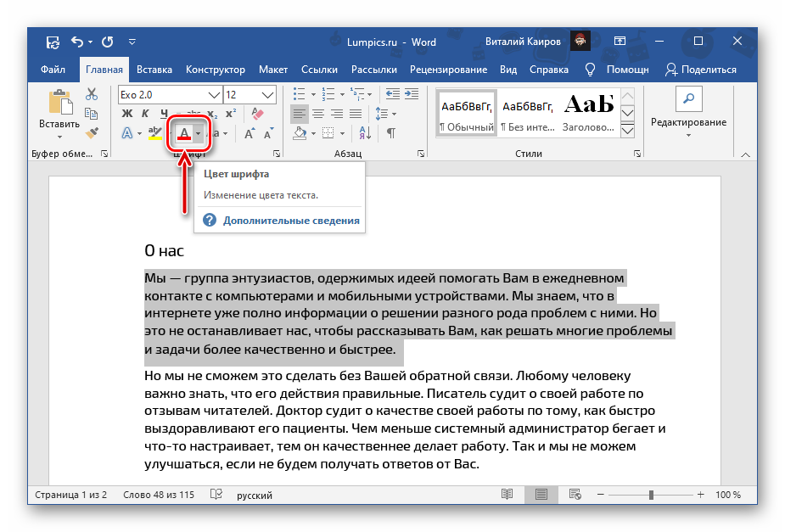Redo with the repeat arrow icon

click(107, 42)
